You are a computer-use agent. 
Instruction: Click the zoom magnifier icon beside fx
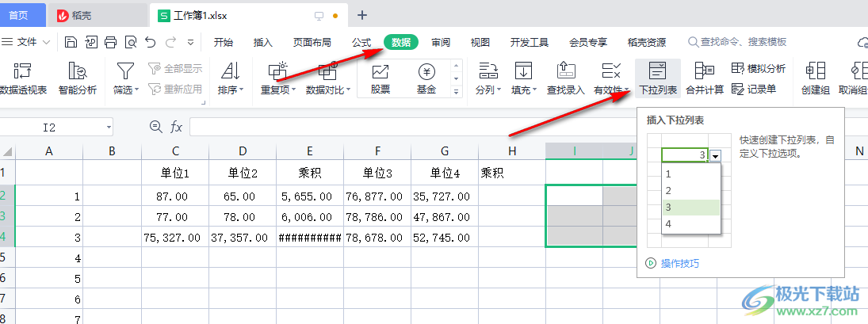(156, 127)
